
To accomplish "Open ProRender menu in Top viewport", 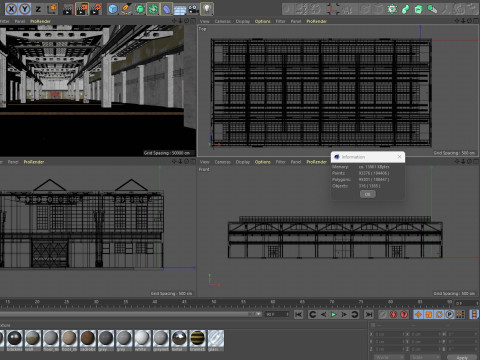I will tap(316, 21).
